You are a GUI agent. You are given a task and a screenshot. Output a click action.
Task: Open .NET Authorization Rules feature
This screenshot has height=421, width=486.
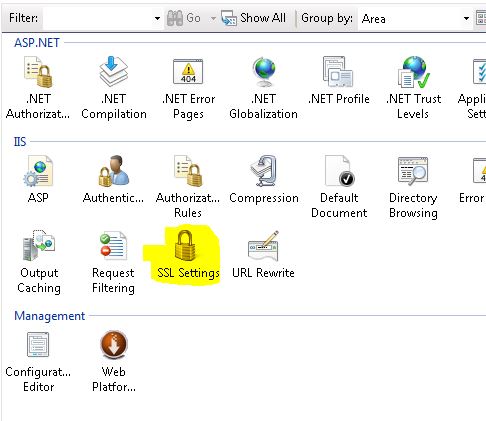coord(38,87)
